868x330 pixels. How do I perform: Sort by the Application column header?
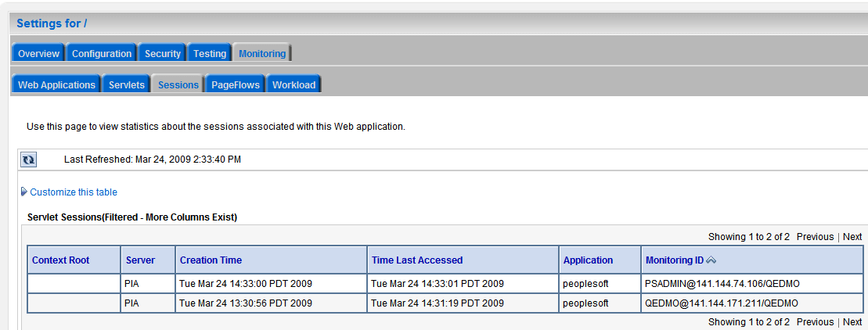[588, 260]
